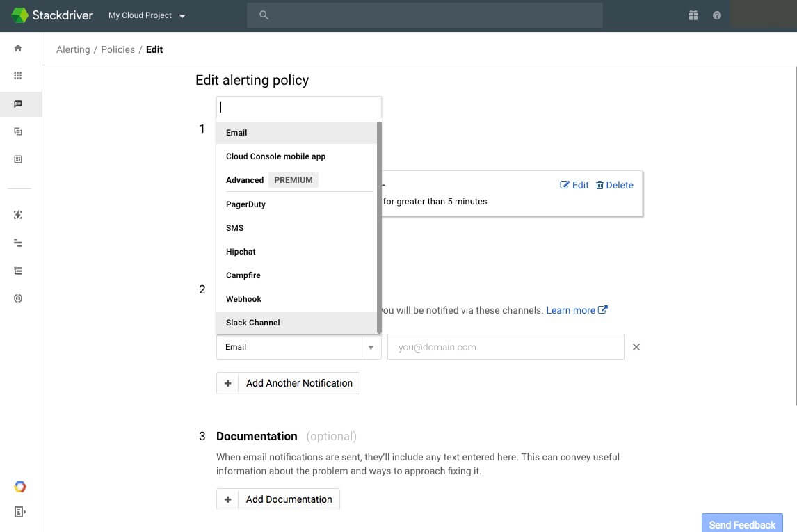
Task: Click the Stackdriver logo icon
Action: 19,15
